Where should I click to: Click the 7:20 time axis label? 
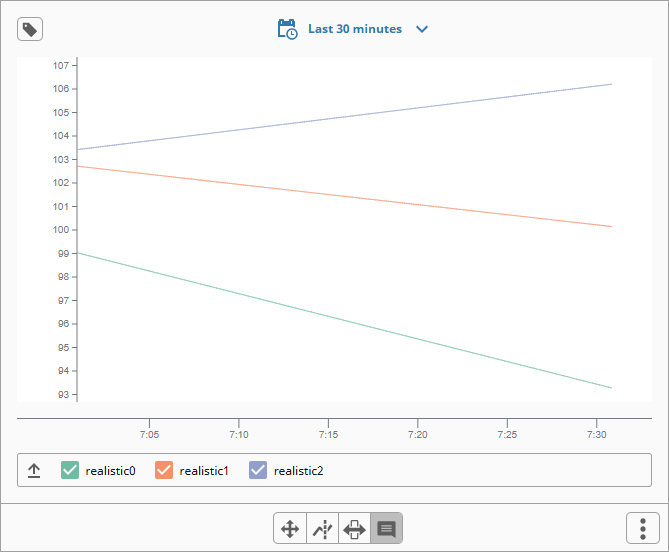418,434
